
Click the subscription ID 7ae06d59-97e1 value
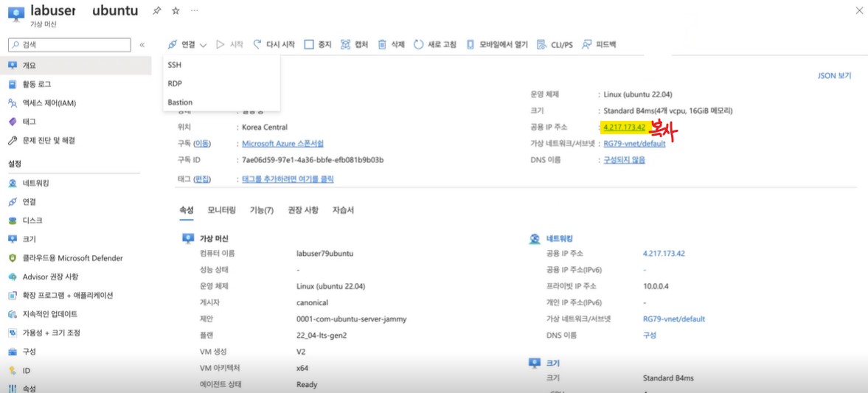(x=313, y=160)
